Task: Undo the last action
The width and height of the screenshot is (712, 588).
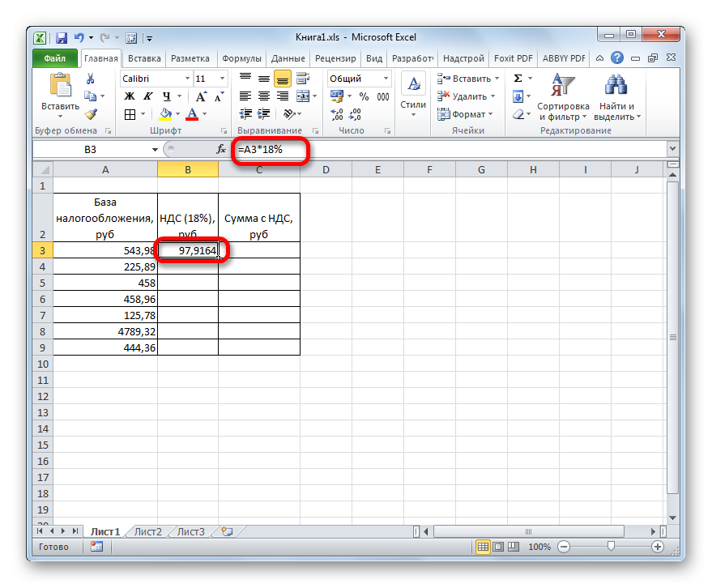Action: click(x=79, y=38)
